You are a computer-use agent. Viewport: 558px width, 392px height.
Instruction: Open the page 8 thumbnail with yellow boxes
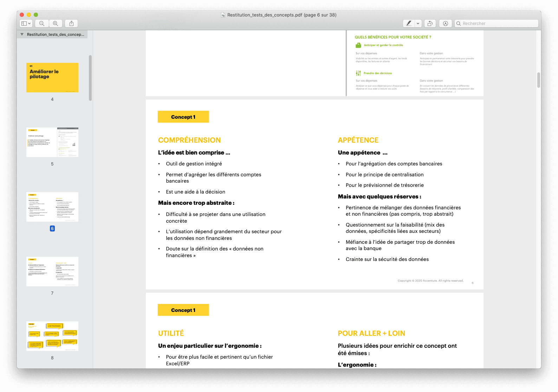(52, 336)
